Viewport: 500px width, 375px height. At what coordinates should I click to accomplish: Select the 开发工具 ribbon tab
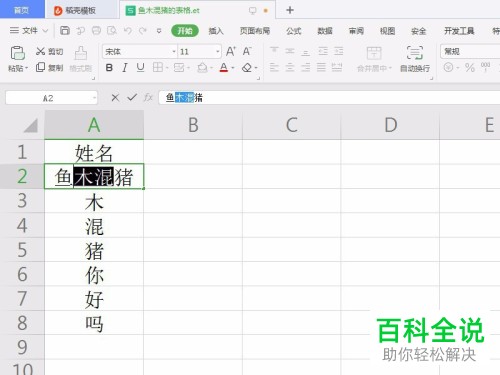pyautogui.click(x=459, y=31)
